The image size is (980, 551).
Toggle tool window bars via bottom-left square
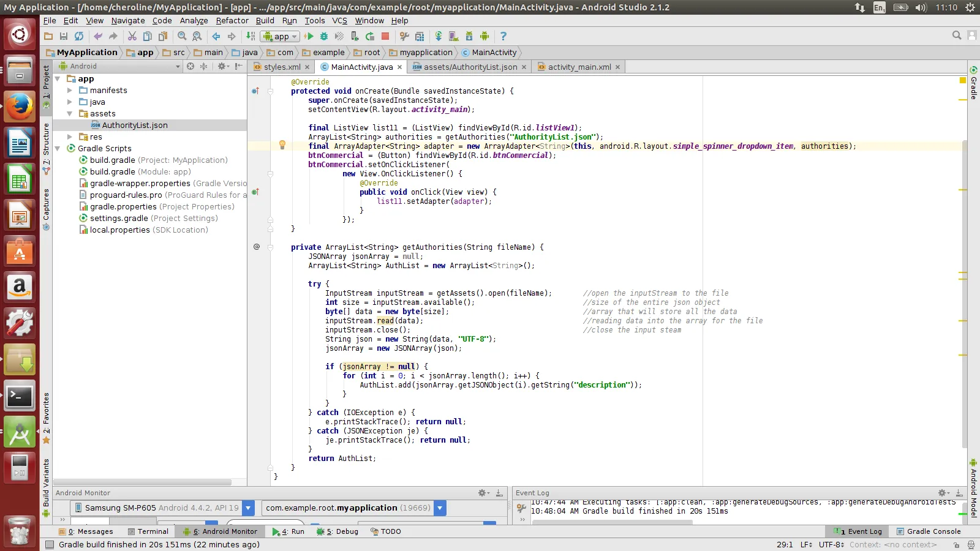click(x=50, y=544)
